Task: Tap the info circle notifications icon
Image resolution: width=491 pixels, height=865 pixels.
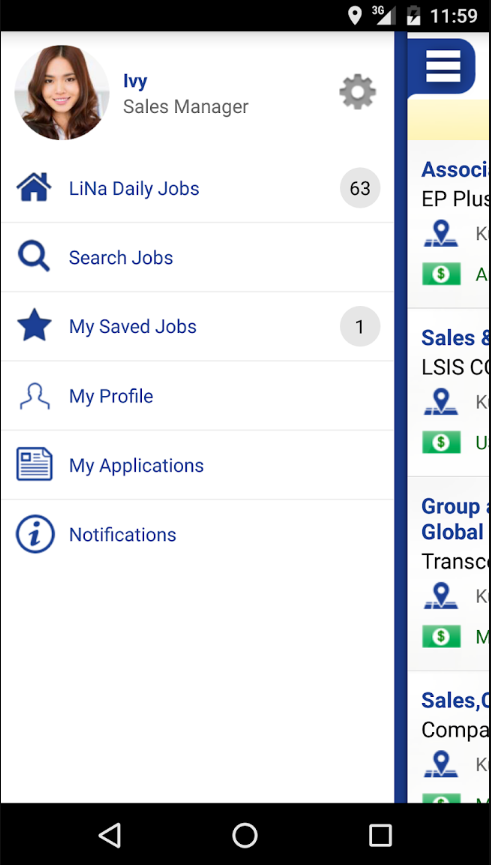Action: point(35,534)
